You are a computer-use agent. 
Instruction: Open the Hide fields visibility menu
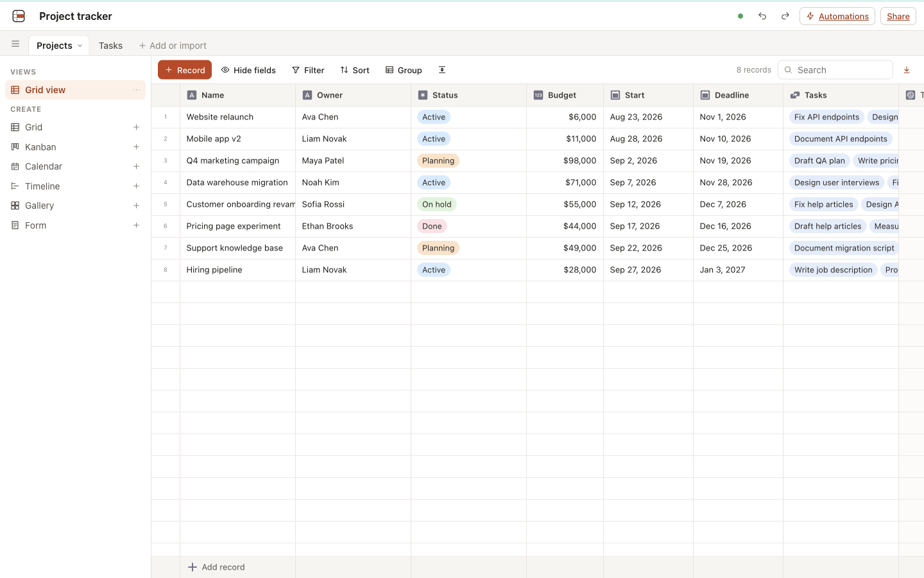248,70
